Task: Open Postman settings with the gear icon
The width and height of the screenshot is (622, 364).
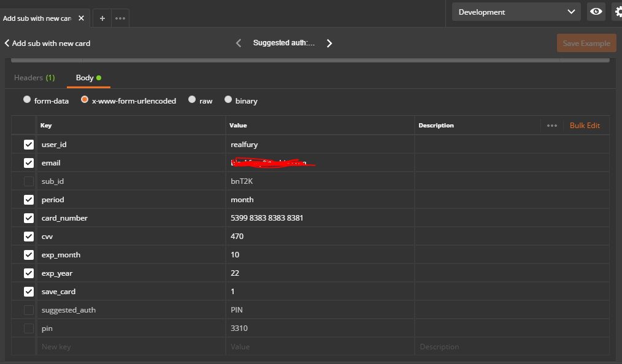Action: (617, 11)
